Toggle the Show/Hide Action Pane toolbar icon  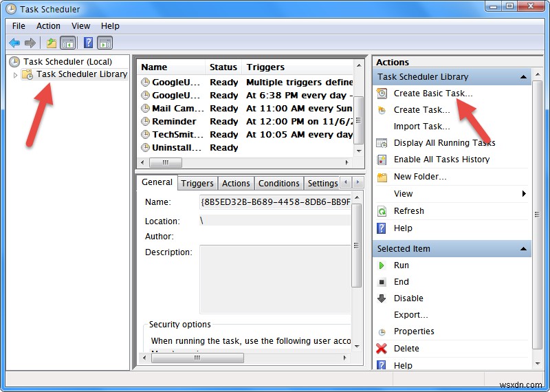pyautogui.click(x=105, y=43)
